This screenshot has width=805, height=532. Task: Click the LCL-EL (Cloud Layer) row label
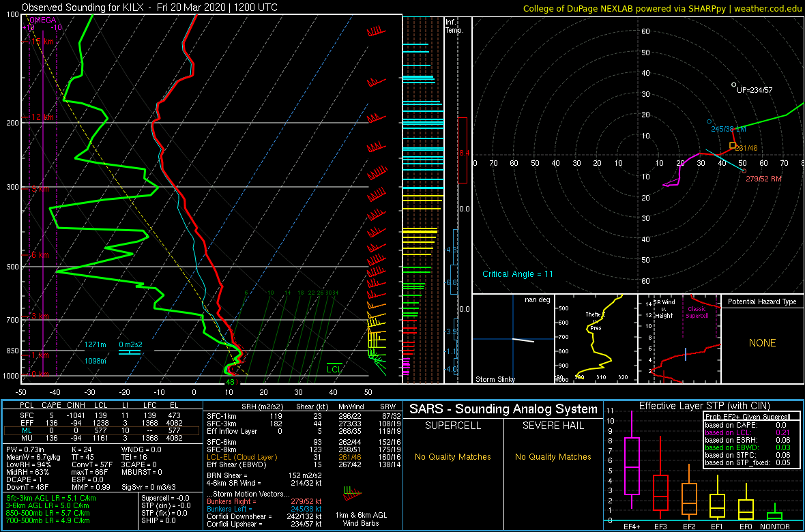point(241,457)
